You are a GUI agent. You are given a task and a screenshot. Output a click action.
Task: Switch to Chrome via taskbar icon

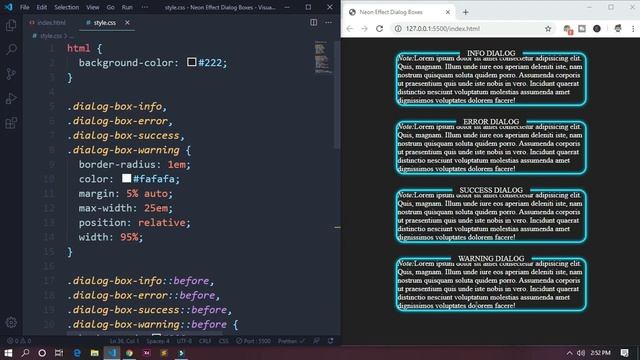(x=129, y=353)
